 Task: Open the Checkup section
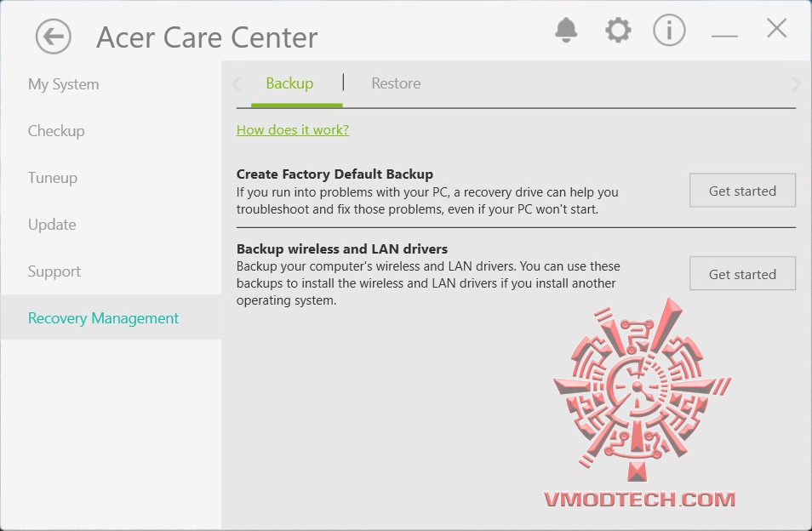(x=56, y=131)
